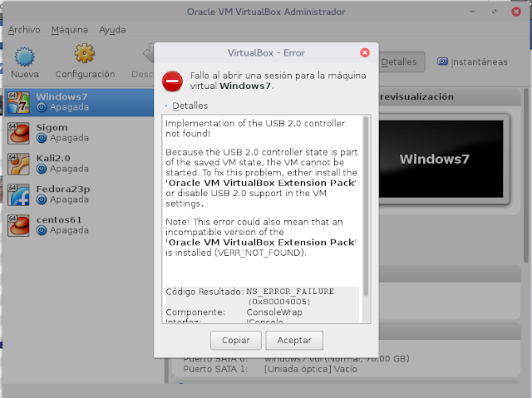The image size is (532, 398).
Task: Select the Windows7 VM icon
Action: click(18, 102)
